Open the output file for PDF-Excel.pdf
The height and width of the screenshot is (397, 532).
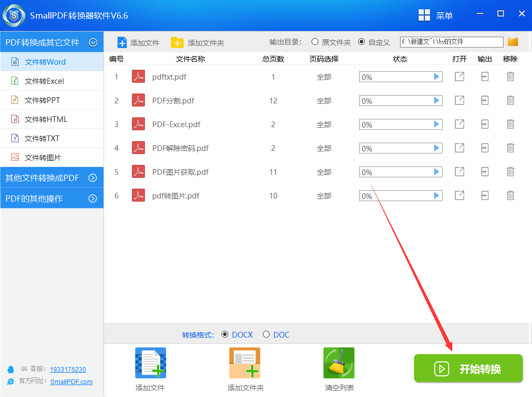(460, 124)
